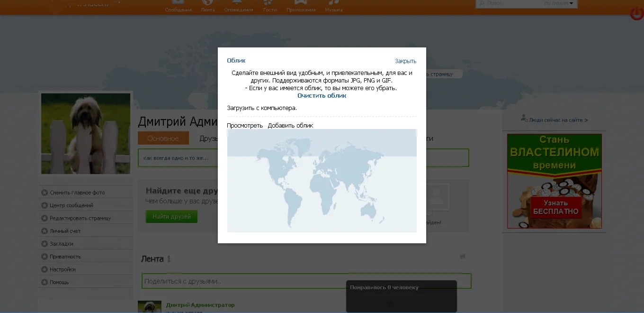
Task: Click the dog profile photo
Action: click(x=86, y=133)
